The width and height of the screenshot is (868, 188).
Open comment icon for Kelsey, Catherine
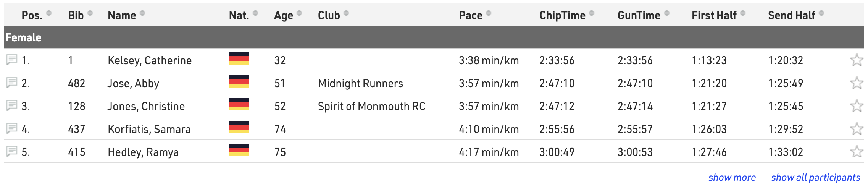point(12,60)
